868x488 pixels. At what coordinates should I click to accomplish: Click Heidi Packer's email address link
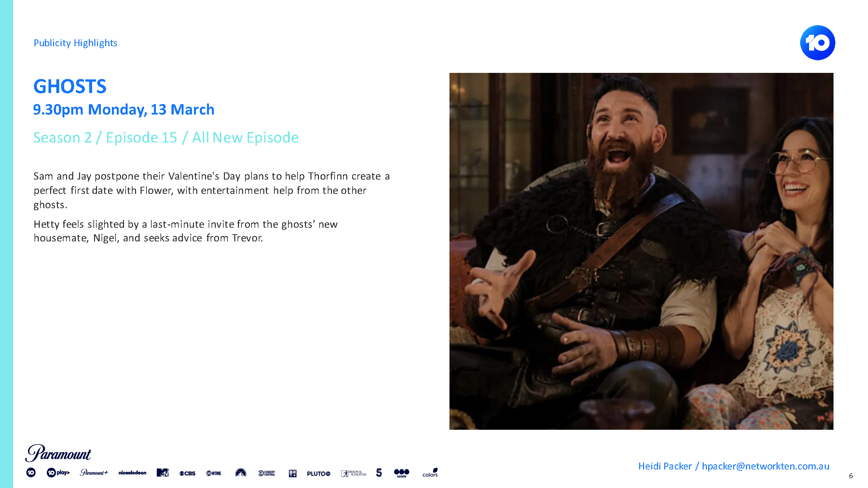765,466
